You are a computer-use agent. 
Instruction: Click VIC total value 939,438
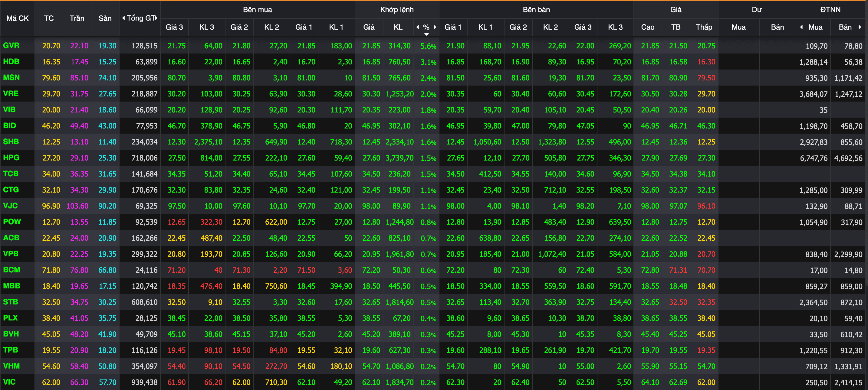coord(145,382)
